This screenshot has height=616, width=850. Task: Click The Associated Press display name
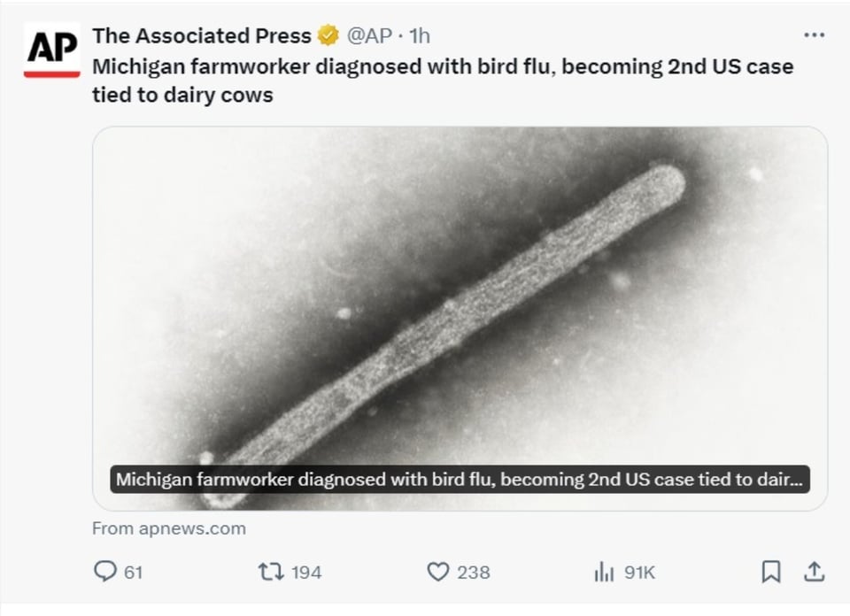pyautogui.click(x=202, y=36)
